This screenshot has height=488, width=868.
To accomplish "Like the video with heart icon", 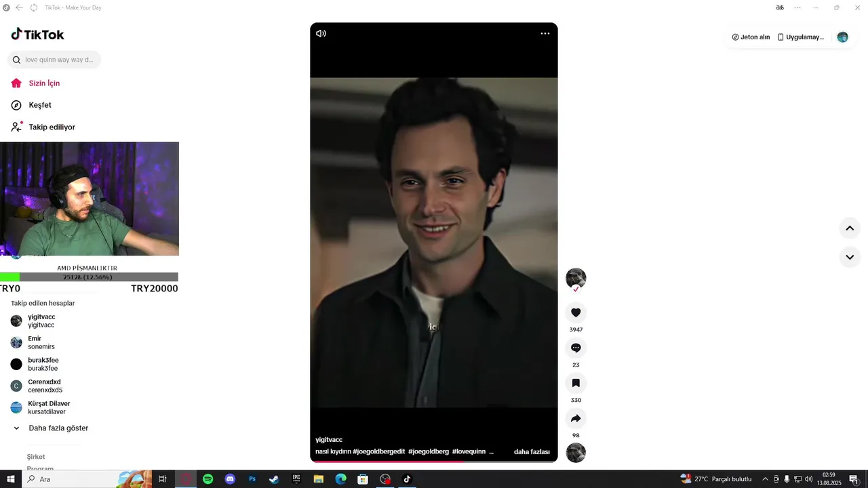I will click(x=576, y=312).
